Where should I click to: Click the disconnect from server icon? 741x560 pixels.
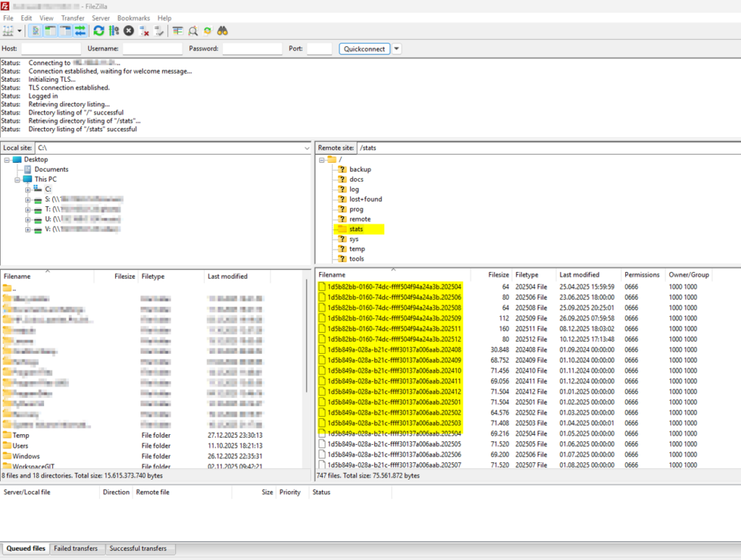point(144,31)
